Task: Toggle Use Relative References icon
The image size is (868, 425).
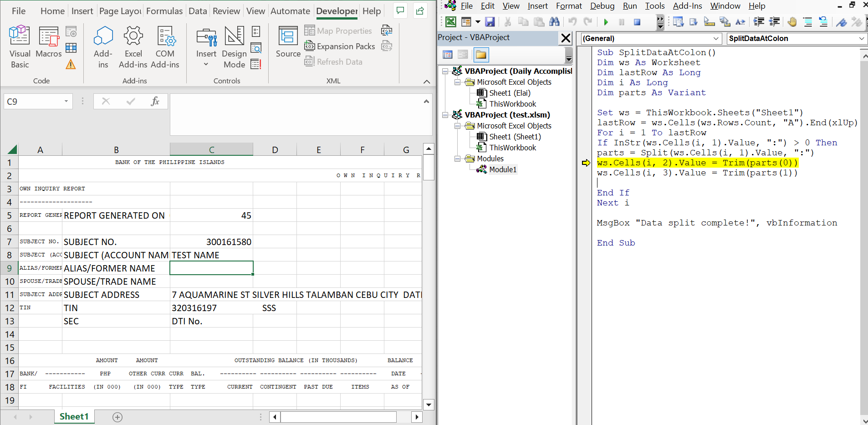Action: 71,48
